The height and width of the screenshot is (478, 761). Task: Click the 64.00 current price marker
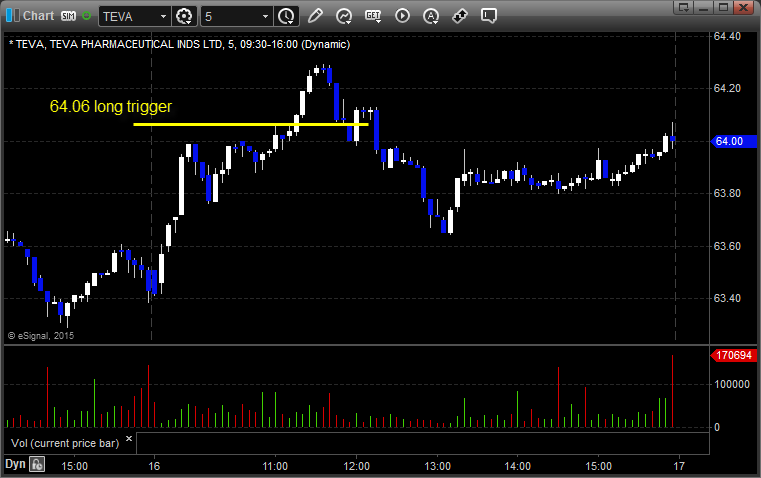[x=733, y=141]
